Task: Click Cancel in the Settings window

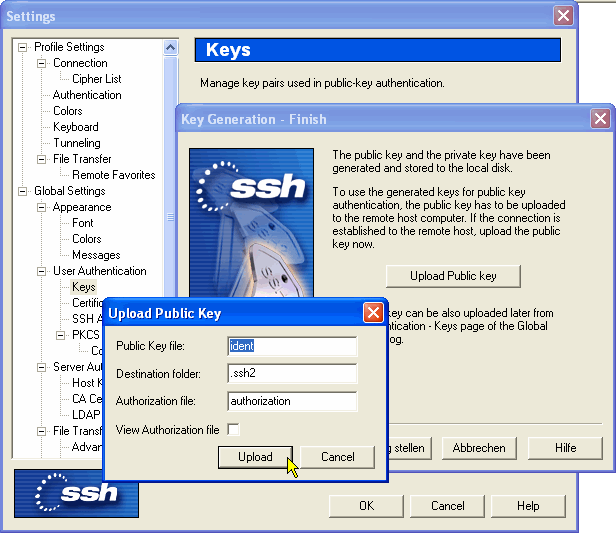Action: [x=447, y=506]
